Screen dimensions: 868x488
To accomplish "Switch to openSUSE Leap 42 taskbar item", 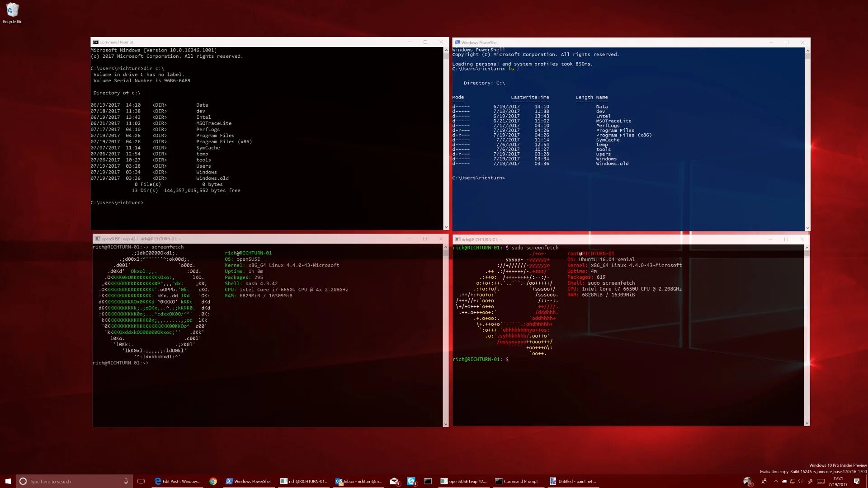I will (463, 481).
